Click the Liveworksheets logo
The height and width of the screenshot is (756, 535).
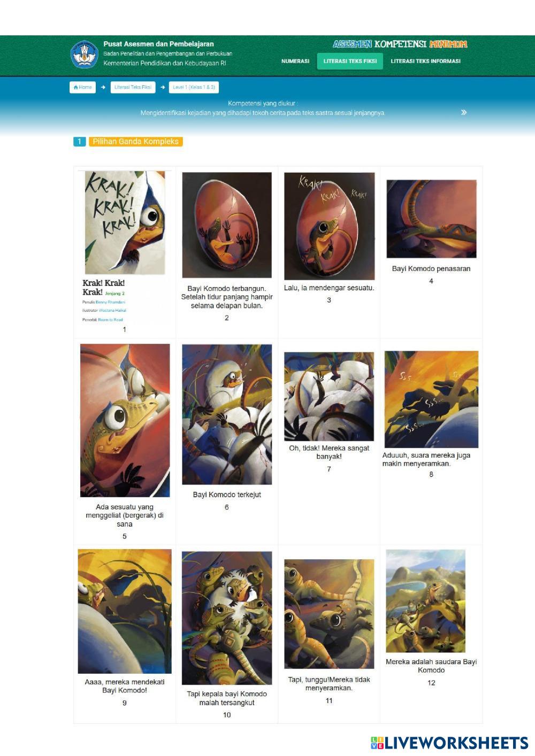tap(450, 743)
